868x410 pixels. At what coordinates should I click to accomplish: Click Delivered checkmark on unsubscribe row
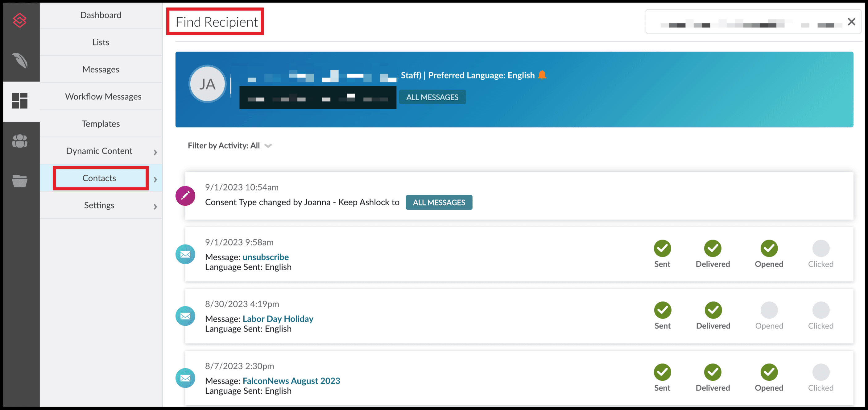coord(713,249)
